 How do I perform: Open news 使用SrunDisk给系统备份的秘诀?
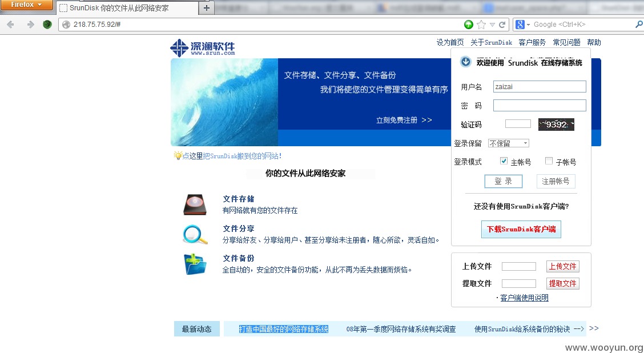pos(522,329)
